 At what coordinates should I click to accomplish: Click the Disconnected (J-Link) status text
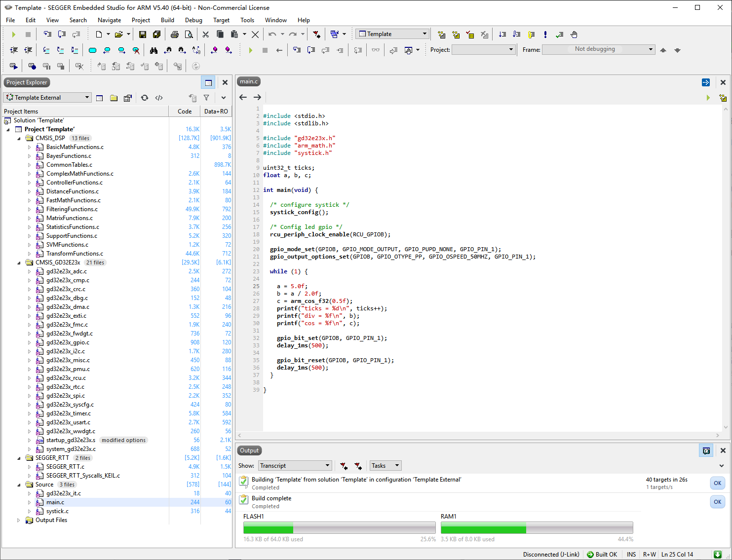pyautogui.click(x=551, y=555)
